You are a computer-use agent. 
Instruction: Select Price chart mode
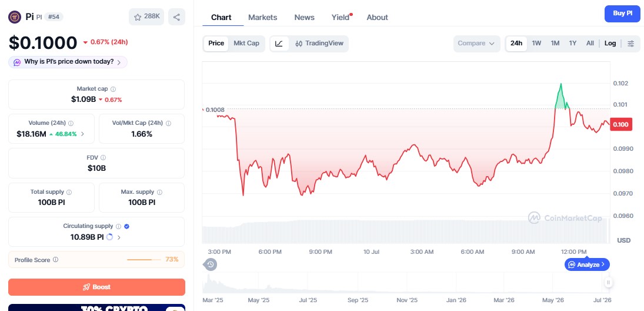point(216,43)
